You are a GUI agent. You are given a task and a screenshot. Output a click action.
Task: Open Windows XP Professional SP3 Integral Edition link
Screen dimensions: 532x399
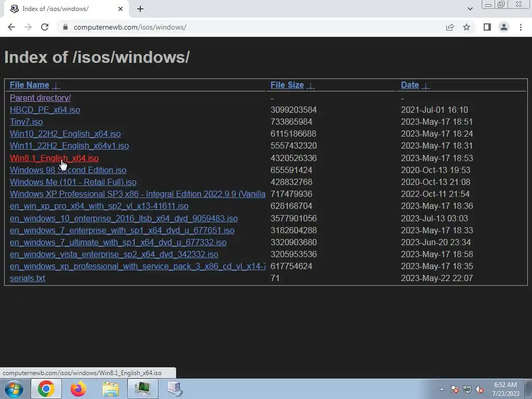(137, 194)
